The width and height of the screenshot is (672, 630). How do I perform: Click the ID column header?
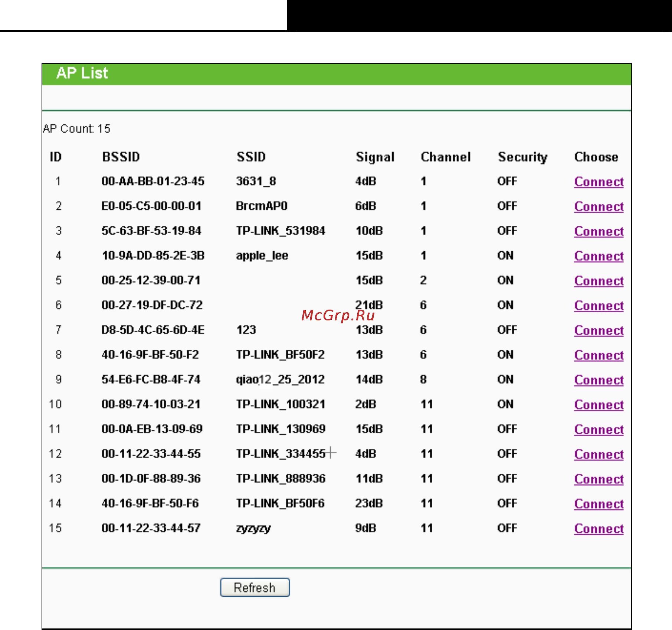coord(56,157)
